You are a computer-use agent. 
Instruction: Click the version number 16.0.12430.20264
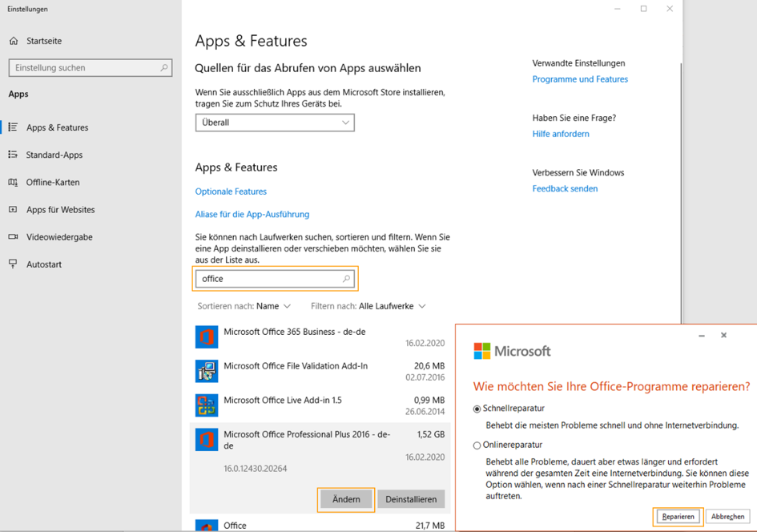tap(255, 469)
